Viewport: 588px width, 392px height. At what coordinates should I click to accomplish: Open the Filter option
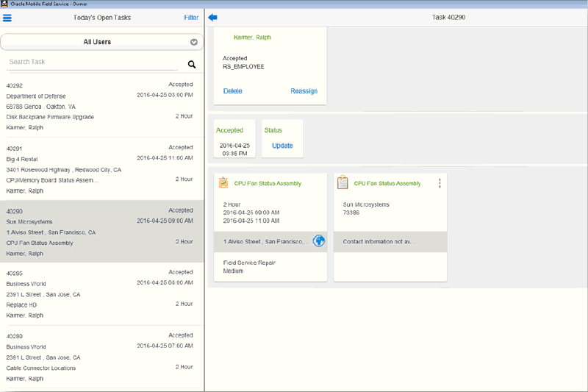(x=191, y=18)
